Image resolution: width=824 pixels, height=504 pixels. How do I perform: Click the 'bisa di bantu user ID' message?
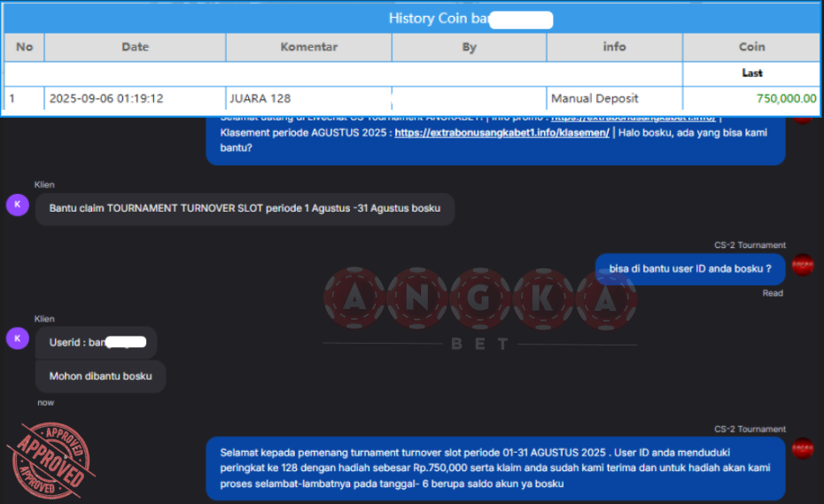[x=690, y=269]
